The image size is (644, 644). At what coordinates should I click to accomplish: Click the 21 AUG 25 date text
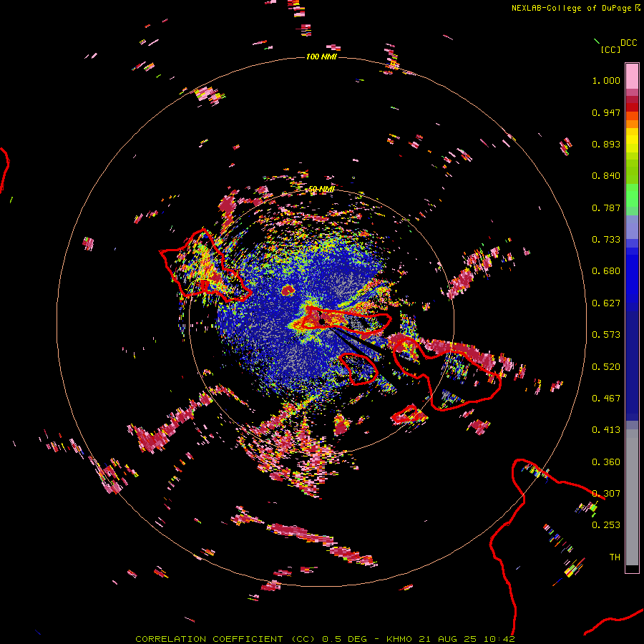[x=447, y=639]
